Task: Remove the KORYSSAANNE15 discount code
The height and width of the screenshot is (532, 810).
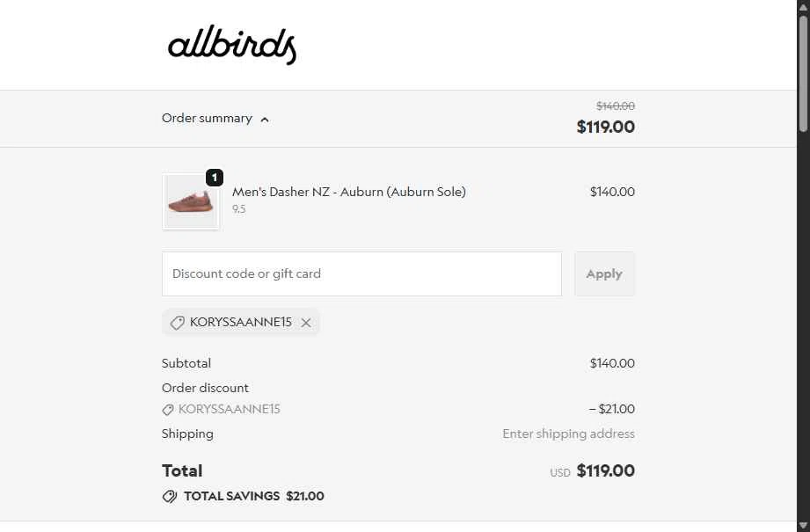Action: [306, 323]
